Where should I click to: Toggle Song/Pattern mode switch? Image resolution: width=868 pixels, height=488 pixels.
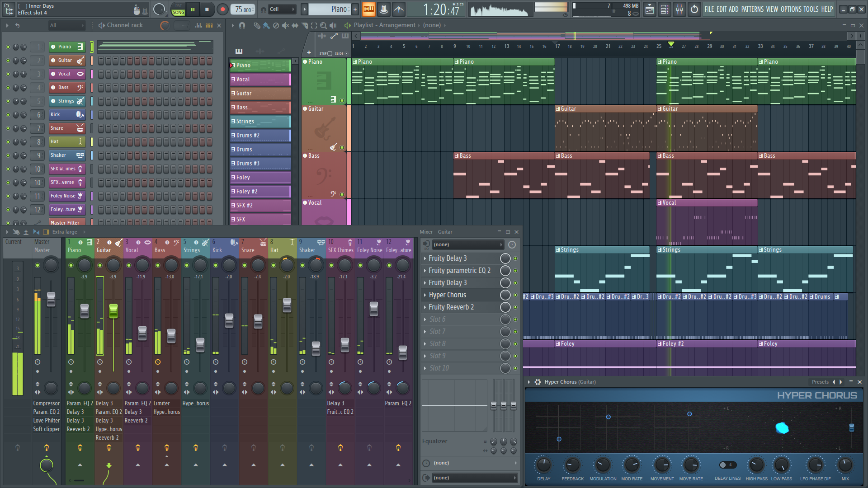(x=179, y=9)
